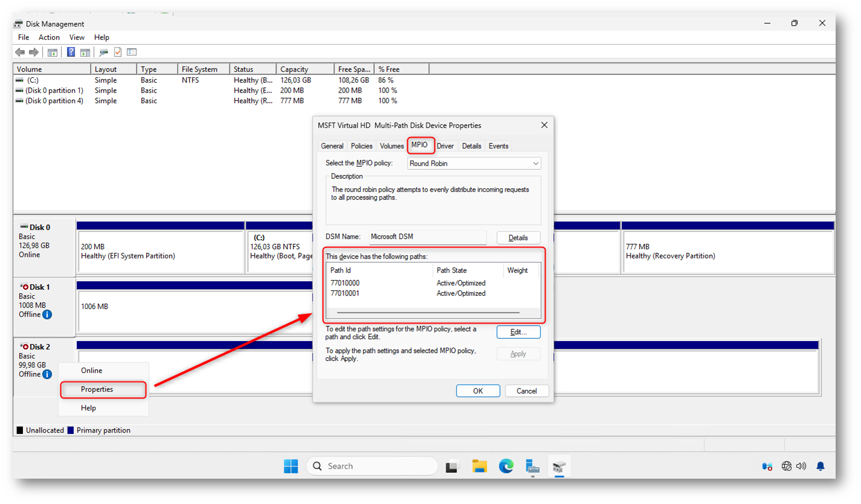This screenshot has height=504, width=861.
Task: Sort by the Capacity column header
Action: pos(306,69)
